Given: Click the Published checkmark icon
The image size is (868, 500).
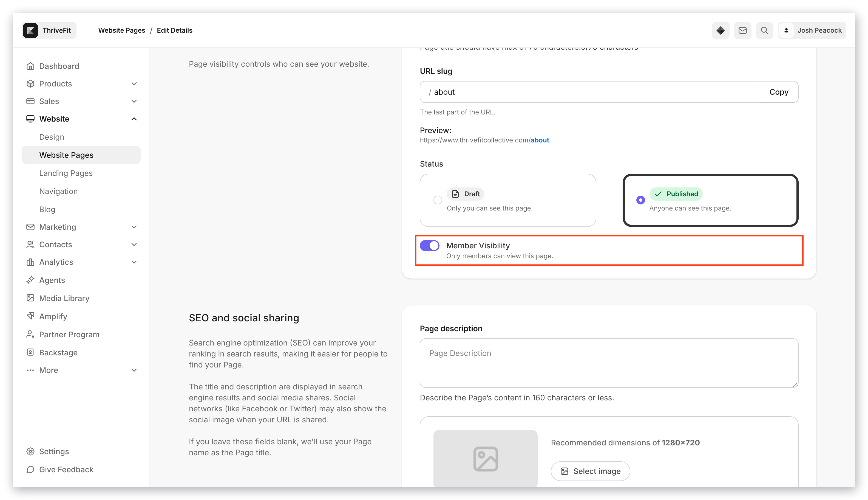Looking at the screenshot, I should [658, 194].
